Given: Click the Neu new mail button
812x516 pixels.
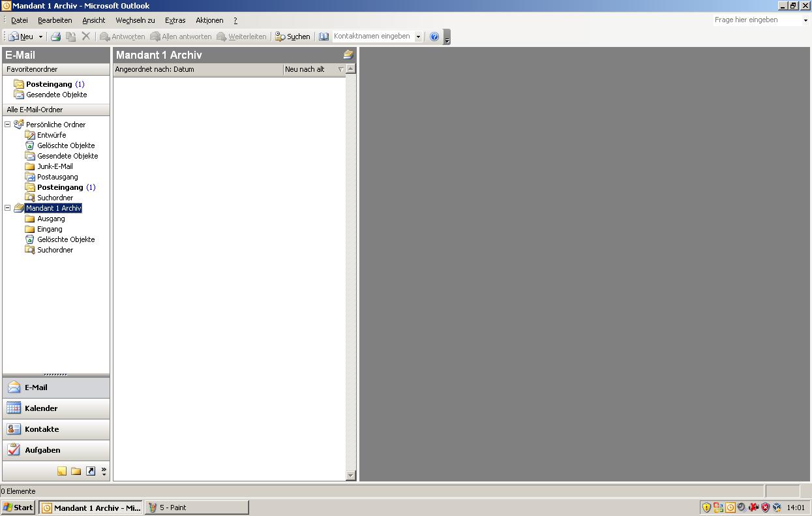Looking at the screenshot, I should 21,37.
